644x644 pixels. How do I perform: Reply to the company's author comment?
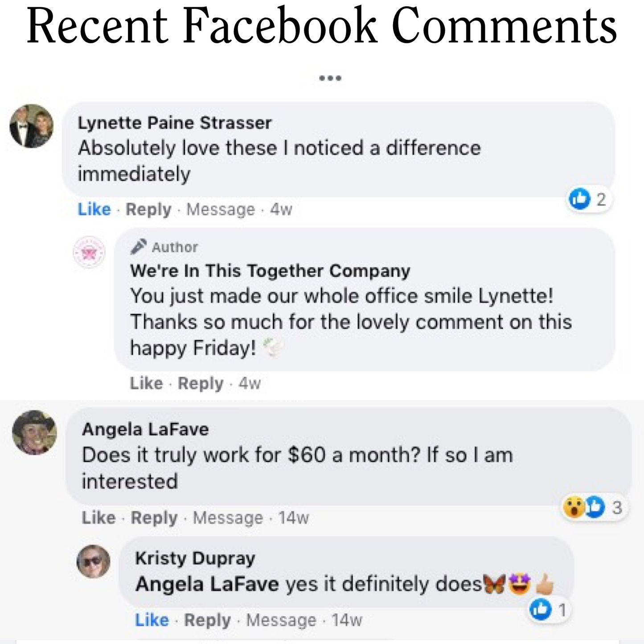click(201, 383)
